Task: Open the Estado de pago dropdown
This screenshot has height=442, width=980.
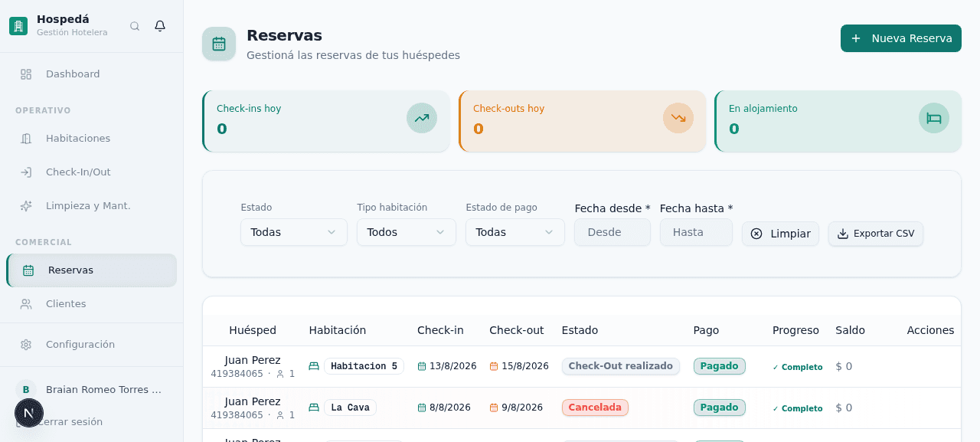Action: [x=515, y=232]
